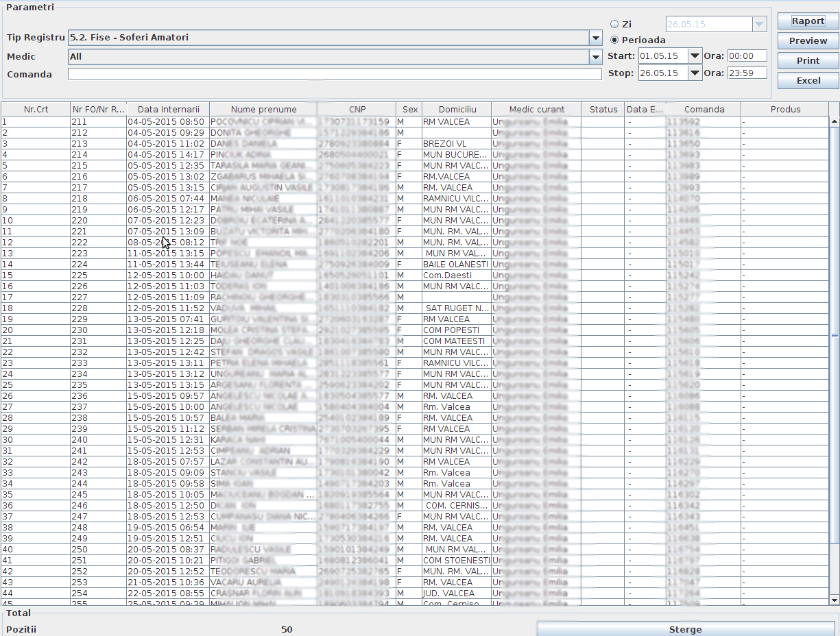
Task: Sort by Domiciliu column header
Action: pos(457,109)
